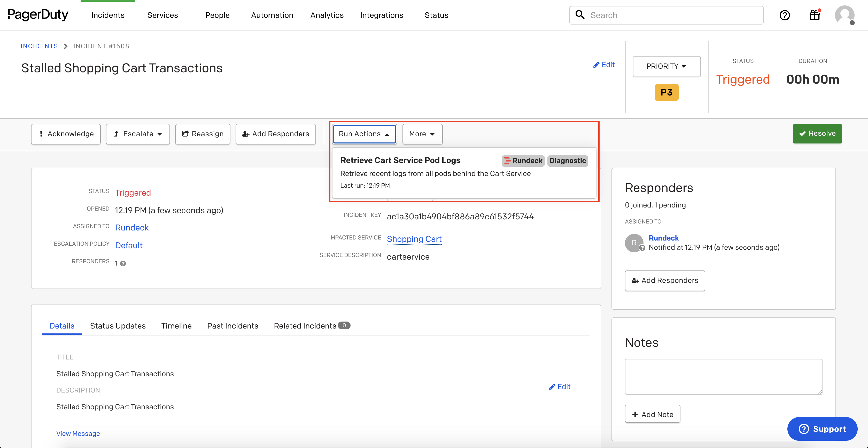Image resolution: width=868 pixels, height=448 pixels.
Task: Click the Rundeck responder avatar
Action: [634, 243]
